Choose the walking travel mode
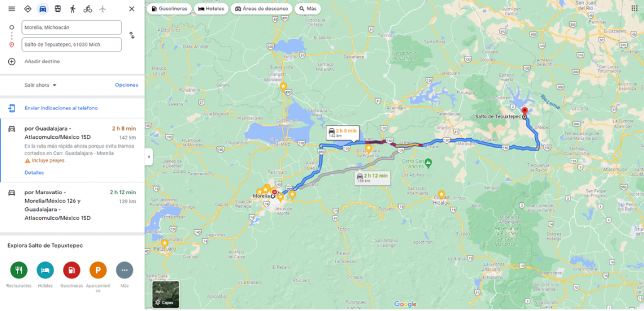The width and height of the screenshot is (644, 311). coord(73,9)
